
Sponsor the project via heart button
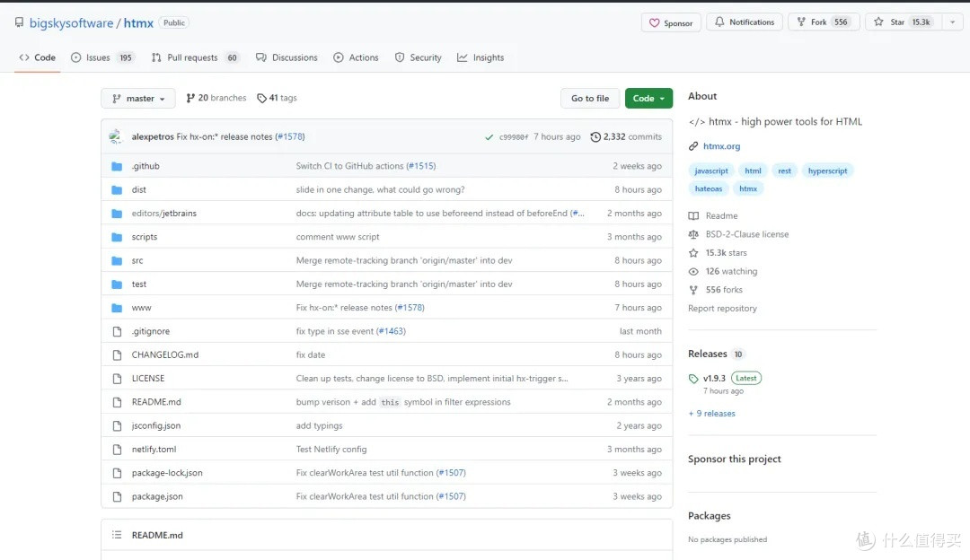(670, 22)
